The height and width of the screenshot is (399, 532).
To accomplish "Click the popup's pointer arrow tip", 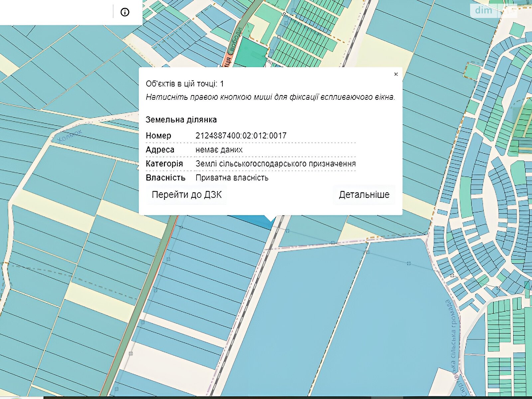I will 272,221.
